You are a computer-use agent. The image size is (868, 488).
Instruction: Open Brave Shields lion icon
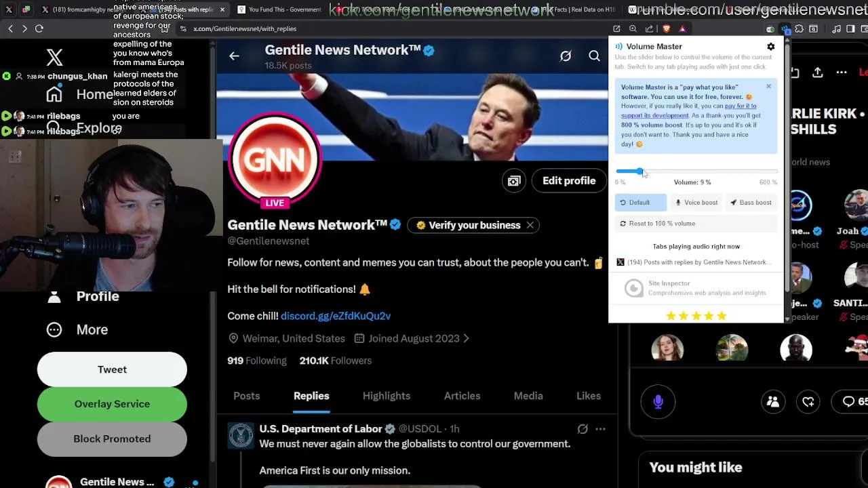pyautogui.click(x=667, y=29)
